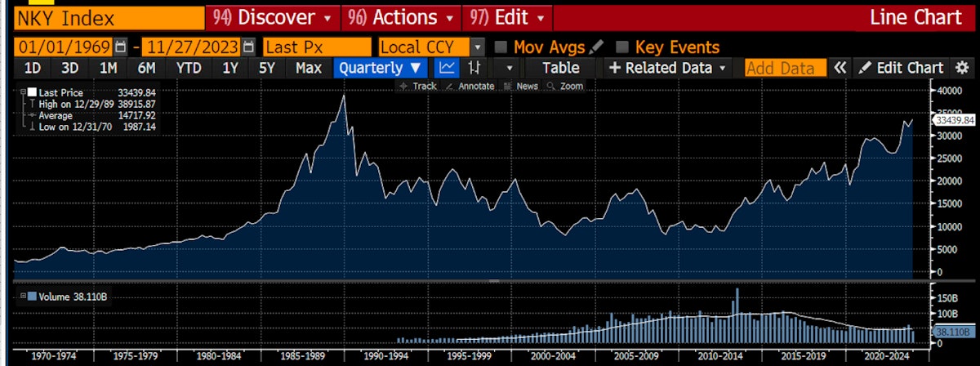Open chart settings gear icon
This screenshot has height=366, width=980.
[960, 69]
